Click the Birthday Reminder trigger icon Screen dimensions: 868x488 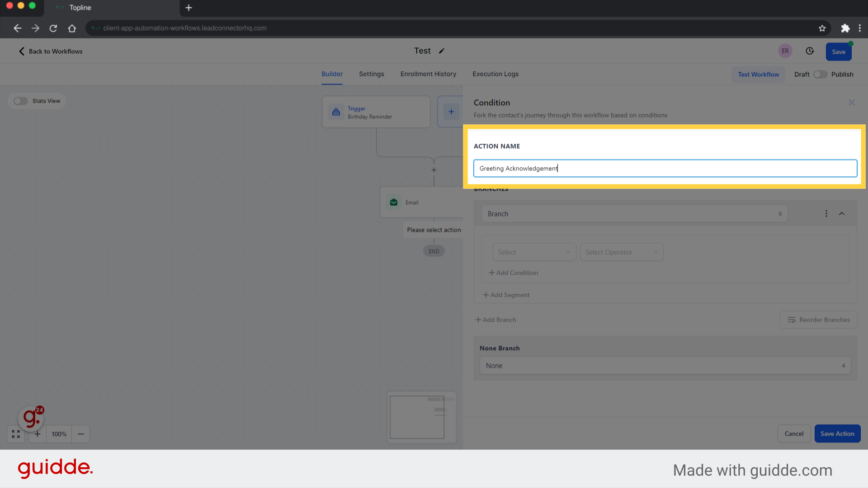click(335, 112)
